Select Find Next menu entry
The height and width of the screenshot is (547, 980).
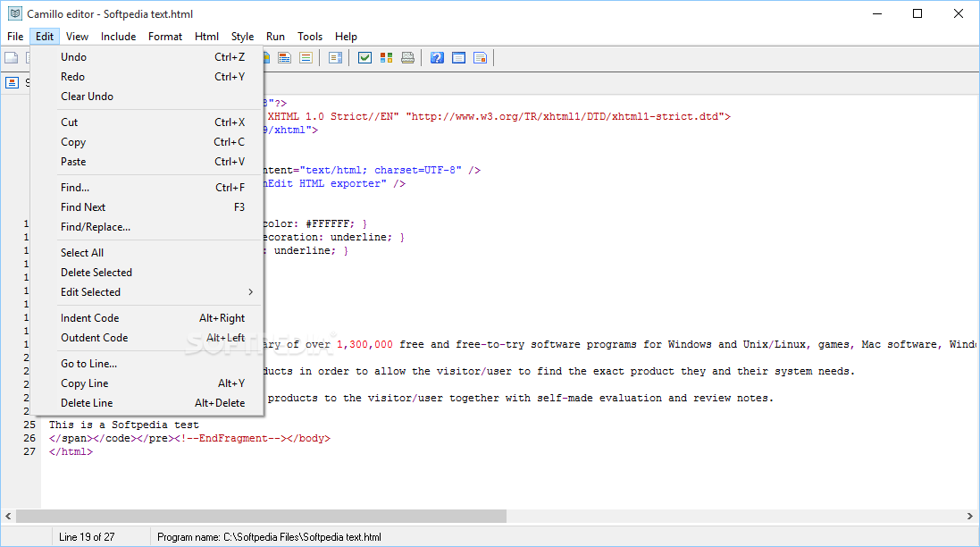[147, 207]
